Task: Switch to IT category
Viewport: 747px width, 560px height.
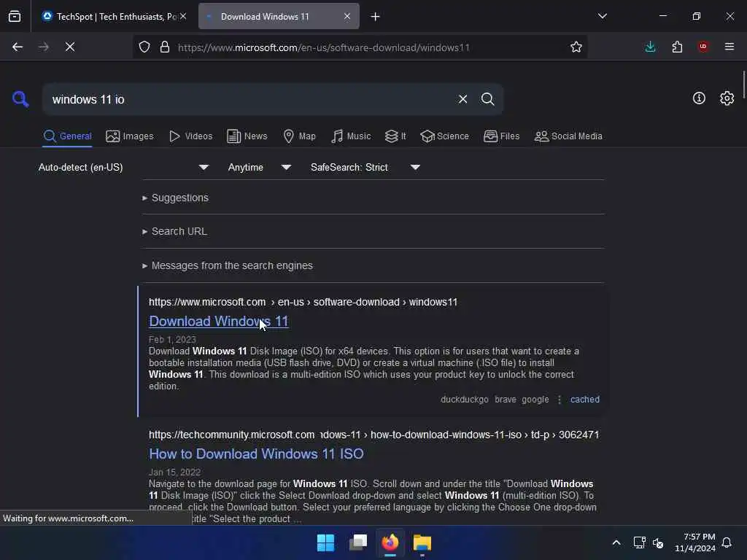Action: click(x=395, y=136)
